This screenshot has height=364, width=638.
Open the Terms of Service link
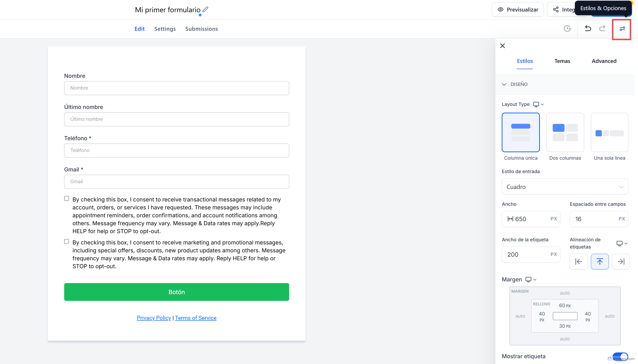coord(195,318)
